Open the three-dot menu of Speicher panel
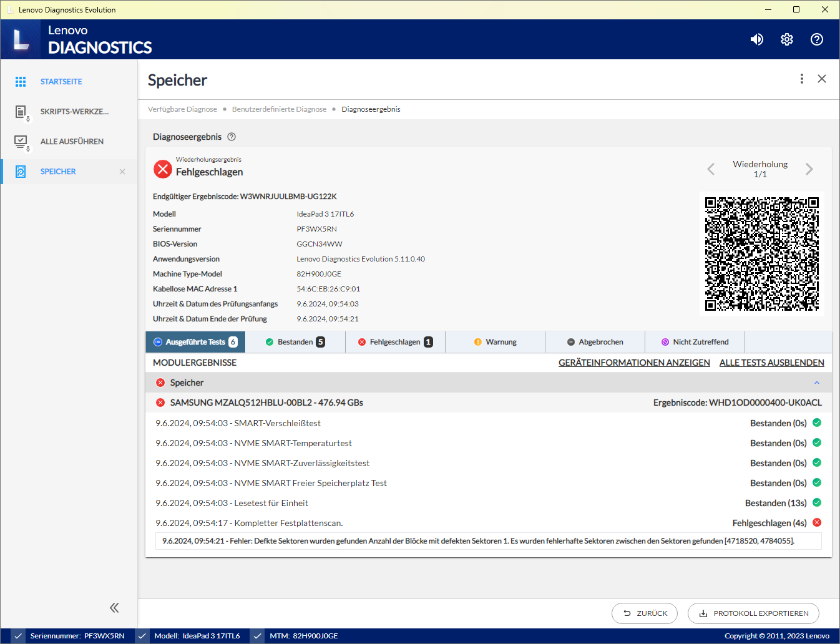Image resolution: width=840 pixels, height=644 pixels. [x=802, y=79]
